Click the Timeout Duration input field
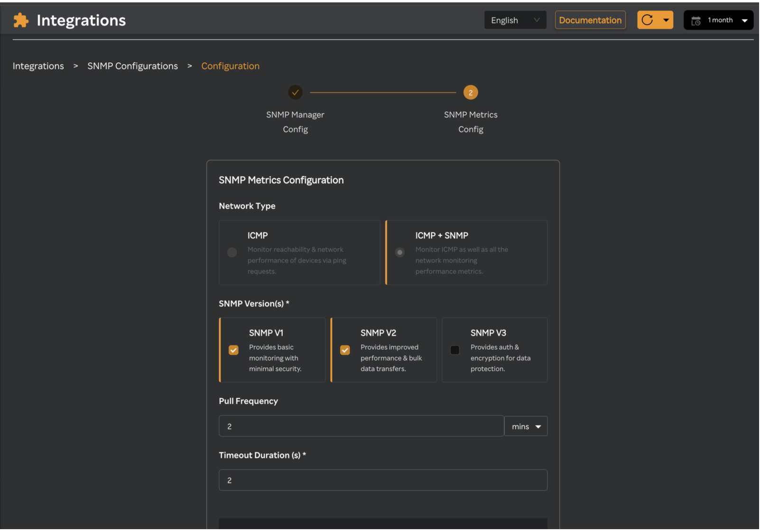This screenshot has height=532, width=761. coord(383,480)
